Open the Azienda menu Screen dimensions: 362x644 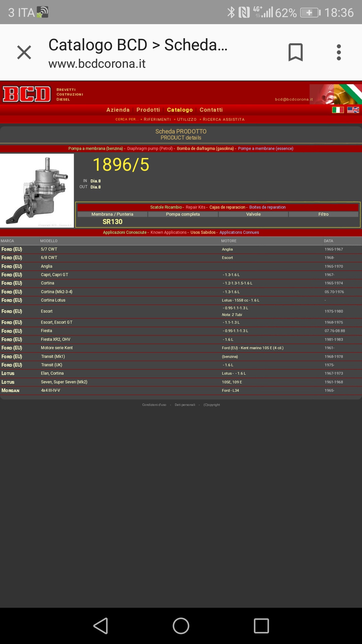[118, 110]
